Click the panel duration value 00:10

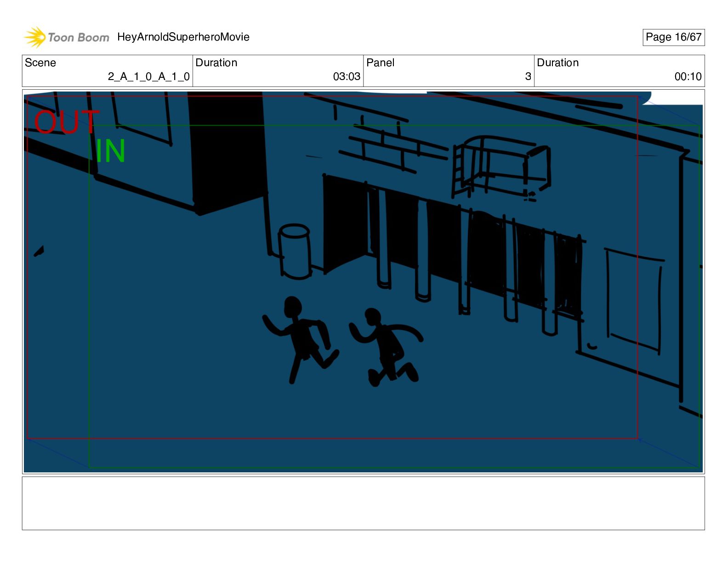click(688, 76)
